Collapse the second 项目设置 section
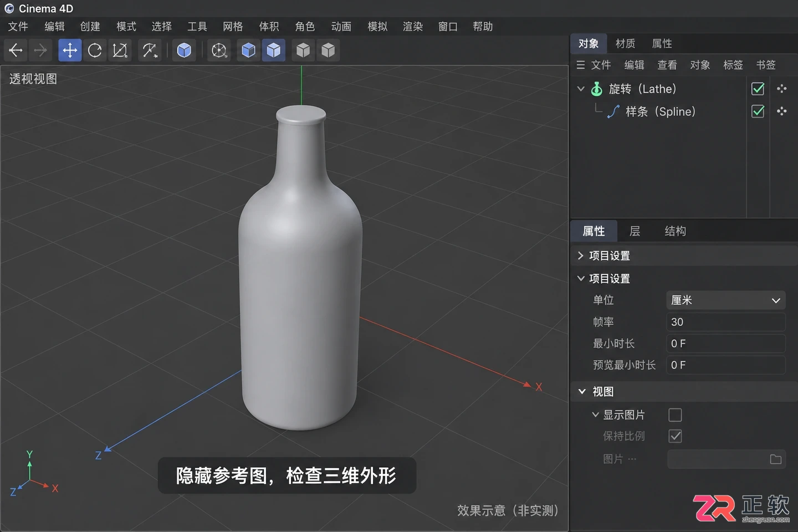Viewport: 798px width, 532px height. coord(581,278)
